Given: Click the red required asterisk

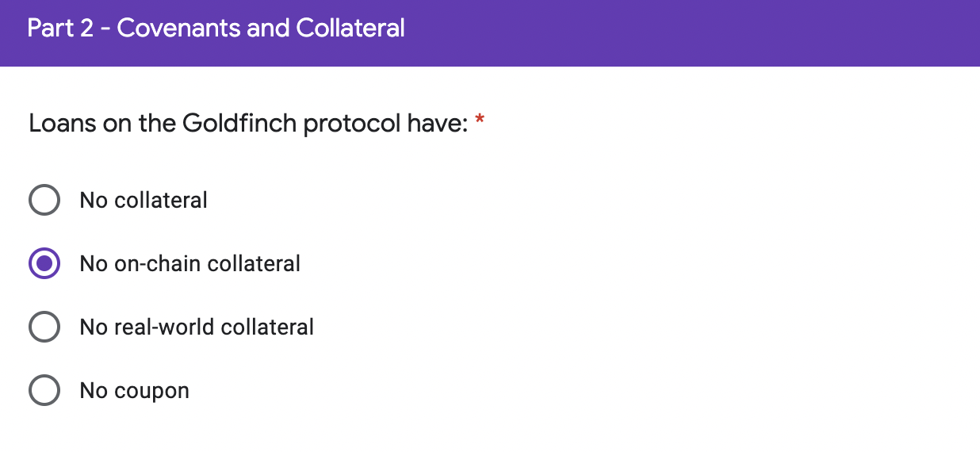Looking at the screenshot, I should click(480, 121).
